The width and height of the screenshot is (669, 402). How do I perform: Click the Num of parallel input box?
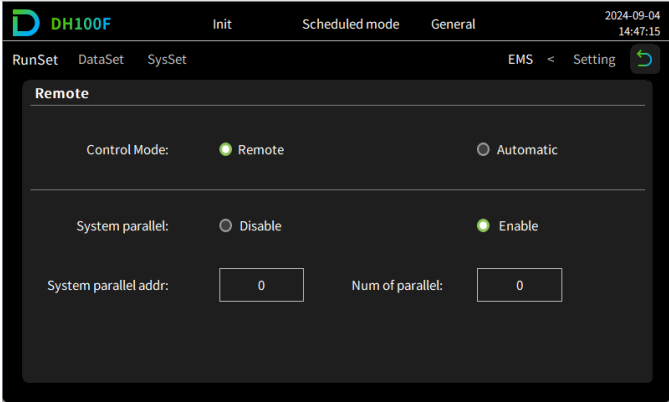pyautogui.click(x=519, y=285)
